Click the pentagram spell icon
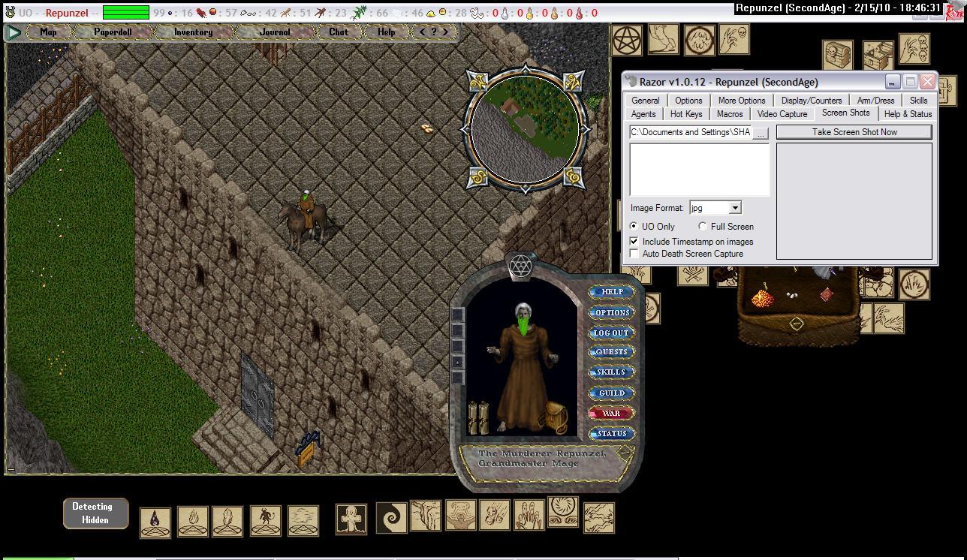This screenshot has width=967, height=560. click(627, 41)
